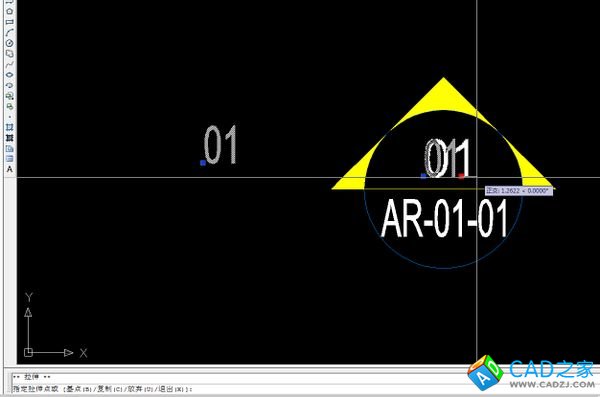Screen dimensions: 600x397
Task: Select the Ellipse Arc tool
Action: tap(10, 85)
